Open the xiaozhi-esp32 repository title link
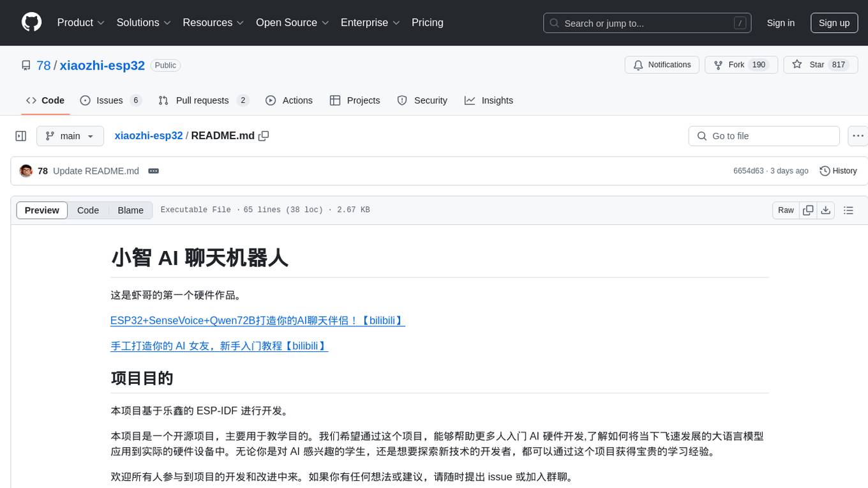Screen dimensions: 868x488 102,65
